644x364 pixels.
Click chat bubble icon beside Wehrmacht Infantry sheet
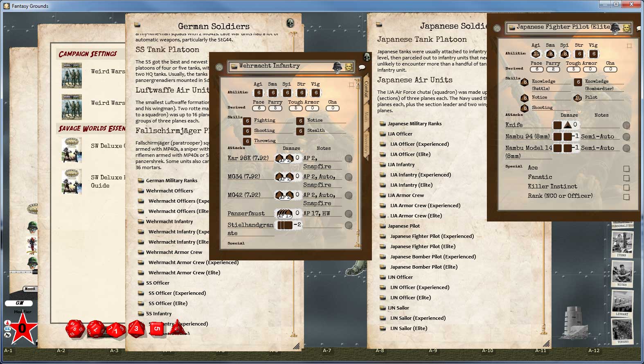362,67
